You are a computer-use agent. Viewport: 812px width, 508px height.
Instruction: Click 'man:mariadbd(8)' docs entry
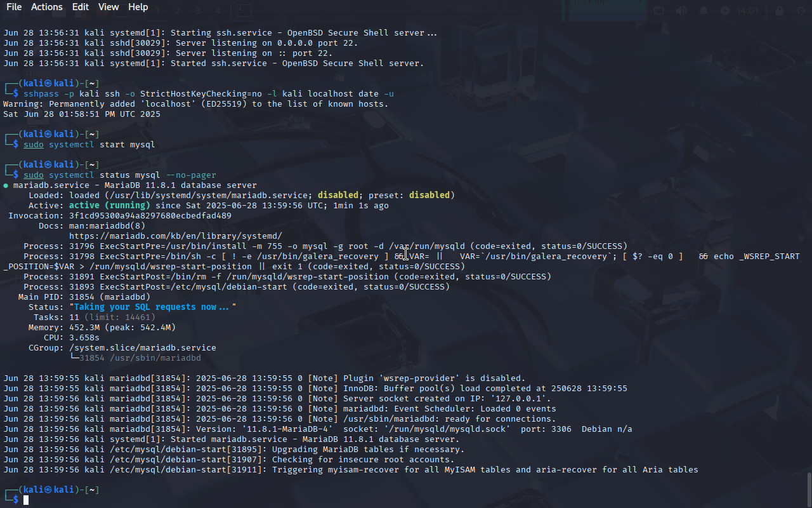tap(107, 225)
